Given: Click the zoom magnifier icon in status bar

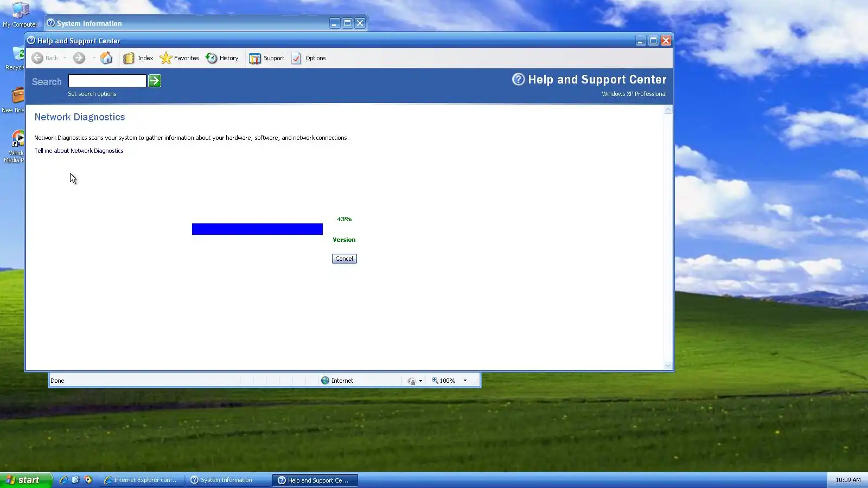Looking at the screenshot, I should pyautogui.click(x=435, y=381).
